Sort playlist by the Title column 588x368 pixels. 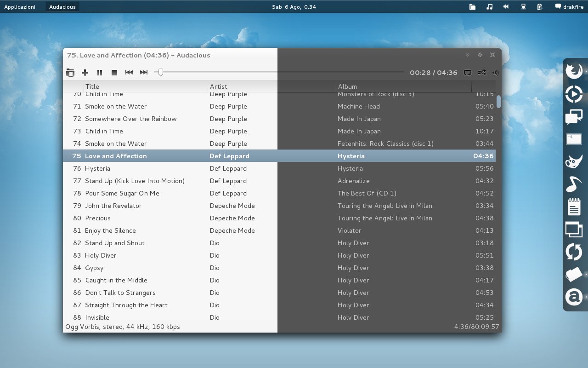click(x=146, y=86)
